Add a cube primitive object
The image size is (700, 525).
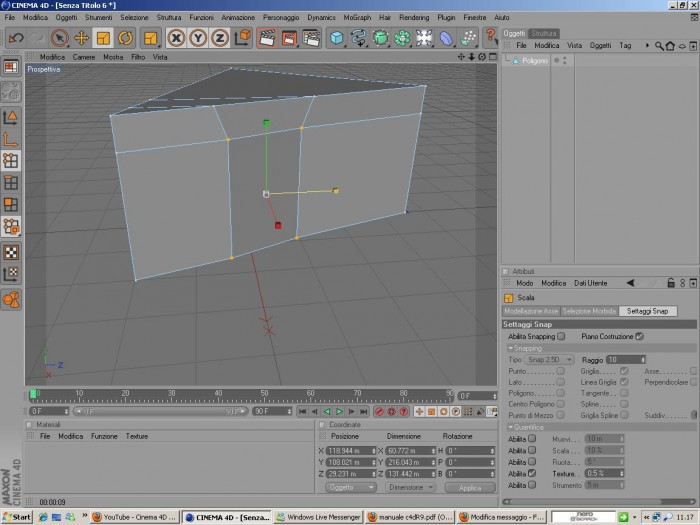tap(337, 38)
